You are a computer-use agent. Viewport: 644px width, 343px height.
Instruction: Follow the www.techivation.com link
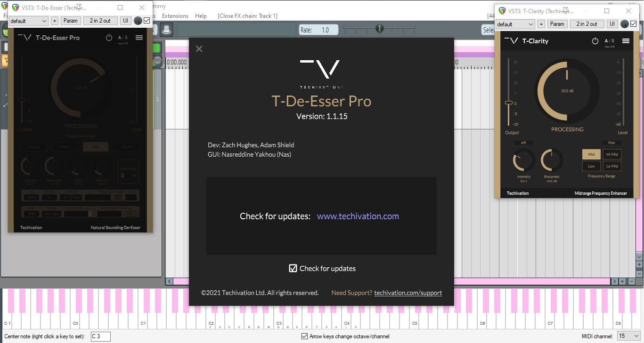(x=358, y=216)
